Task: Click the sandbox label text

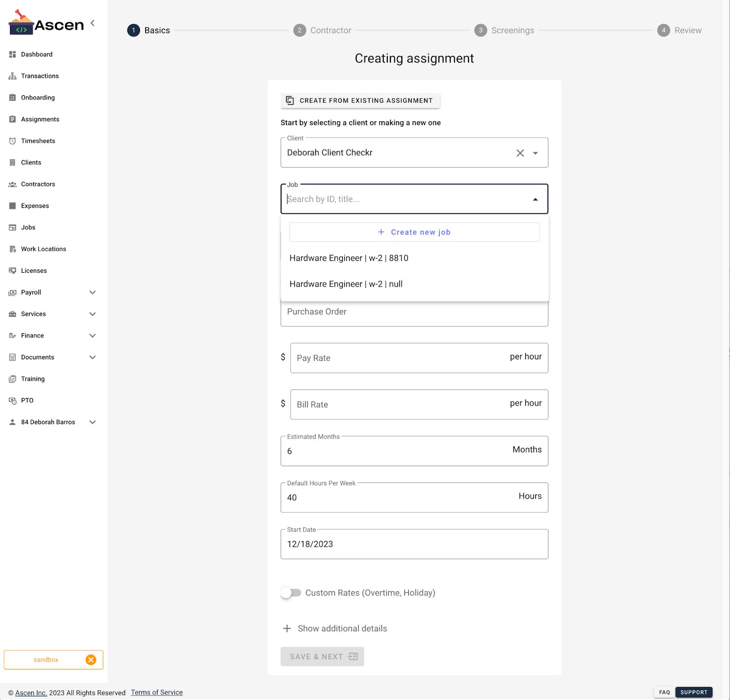Action: coord(46,660)
